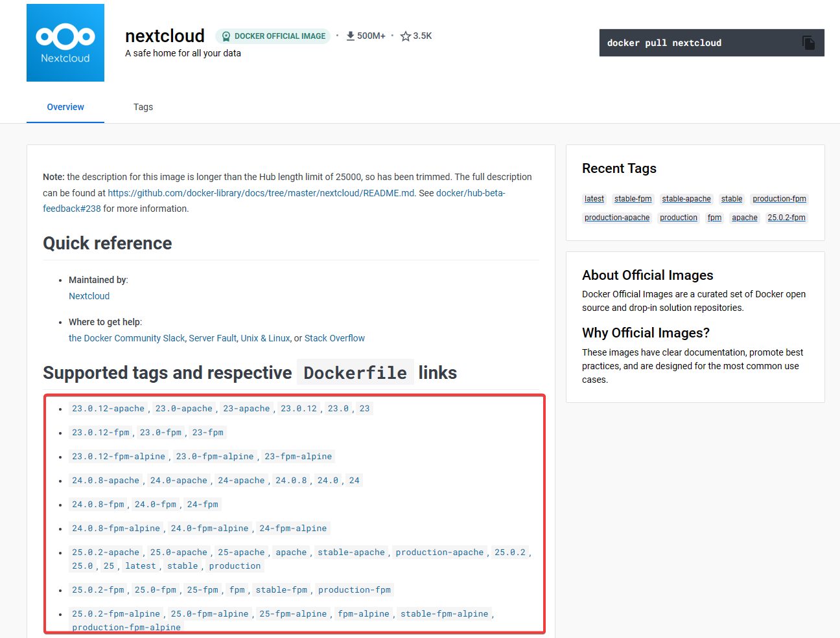840x638 pixels.
Task: Click the production-fpm recent tag
Action: tap(779, 199)
